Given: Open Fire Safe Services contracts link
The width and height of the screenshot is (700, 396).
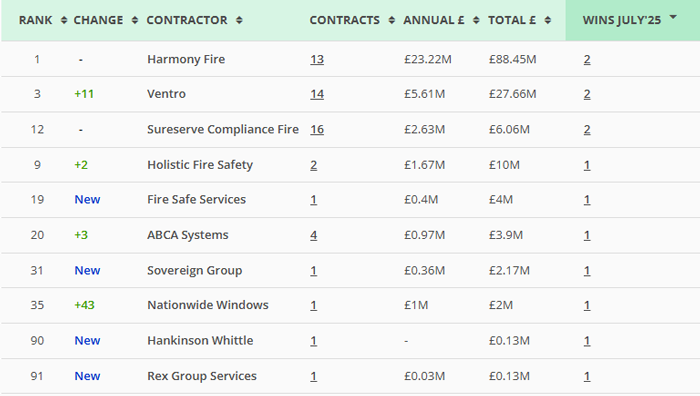Looking at the screenshot, I should click(x=313, y=200).
